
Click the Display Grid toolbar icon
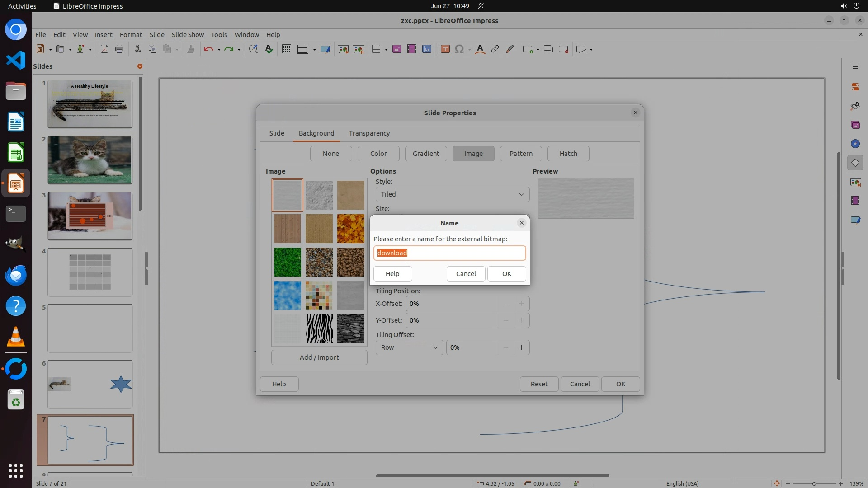(x=286, y=49)
